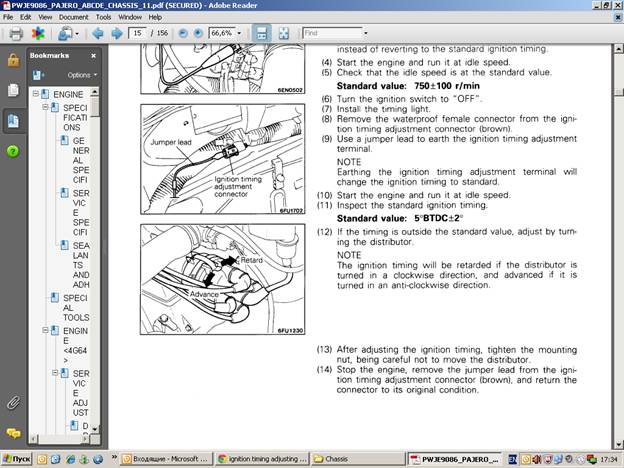624x468 pixels.
Task: Toggle the Bookmarks panel icon
Action: tap(13, 121)
